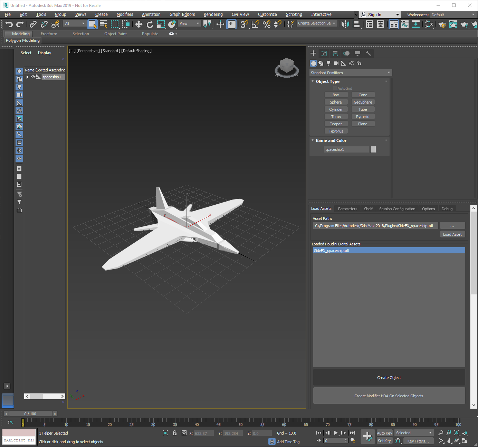Select the Rotate transform tool
The image size is (478, 448).
tap(150, 24)
